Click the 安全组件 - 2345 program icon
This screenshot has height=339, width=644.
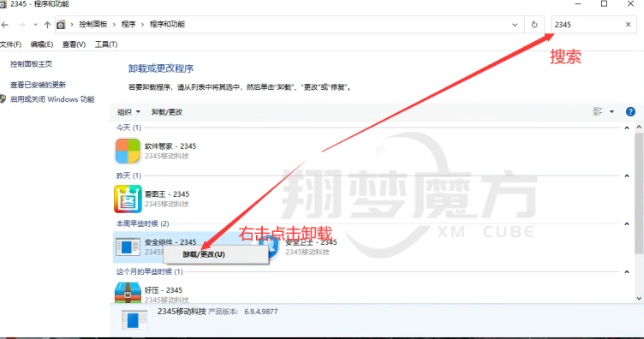click(128, 247)
